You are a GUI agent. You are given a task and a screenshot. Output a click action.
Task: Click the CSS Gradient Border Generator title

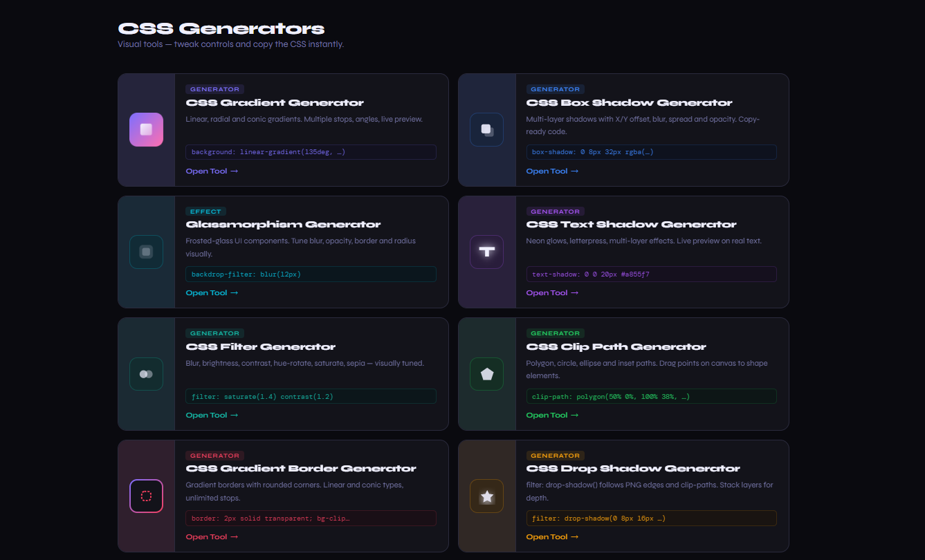[x=301, y=469]
